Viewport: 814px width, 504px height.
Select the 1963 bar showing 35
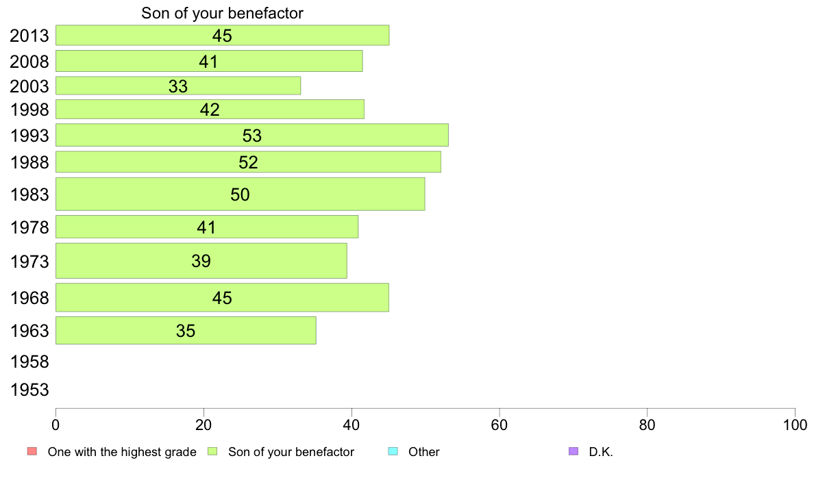point(186,331)
